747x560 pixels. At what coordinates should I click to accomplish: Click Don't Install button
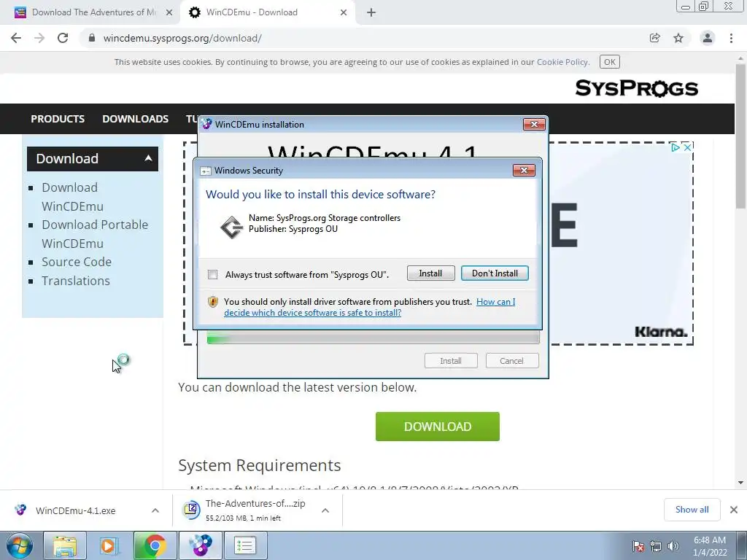coord(495,273)
